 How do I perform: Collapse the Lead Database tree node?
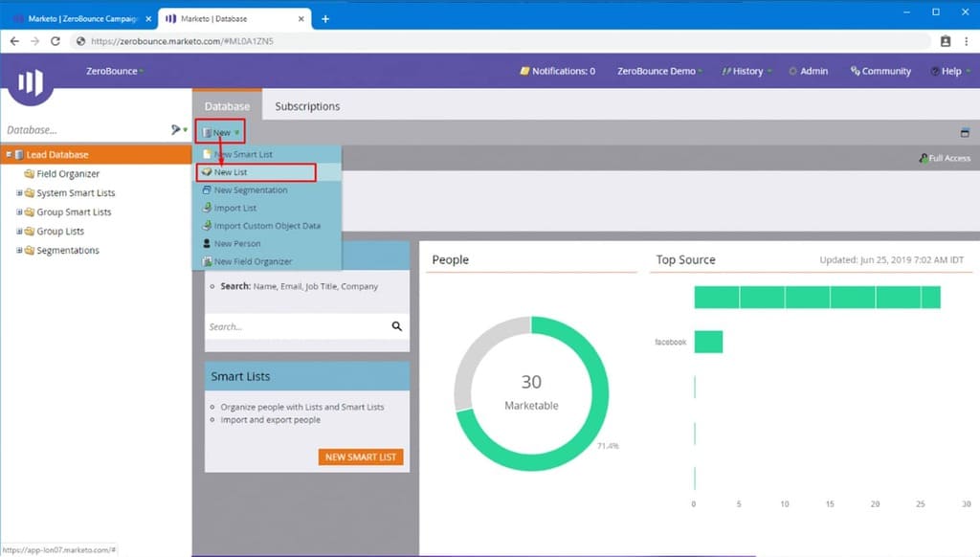coord(9,154)
